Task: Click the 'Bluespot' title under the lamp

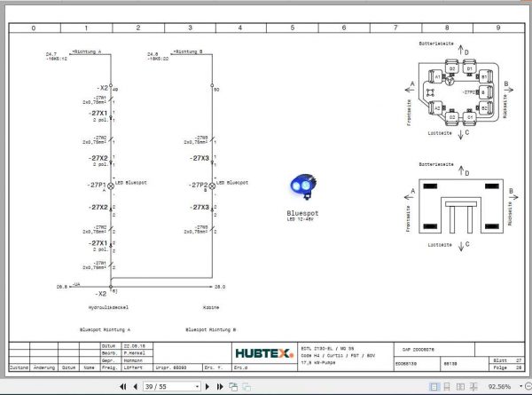Action: click(x=302, y=213)
